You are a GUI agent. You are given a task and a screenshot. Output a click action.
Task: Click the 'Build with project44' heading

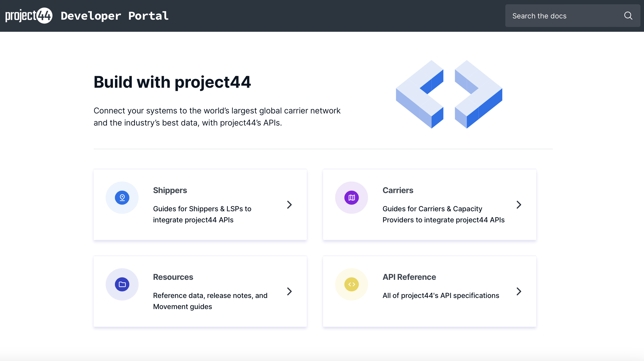click(x=172, y=82)
